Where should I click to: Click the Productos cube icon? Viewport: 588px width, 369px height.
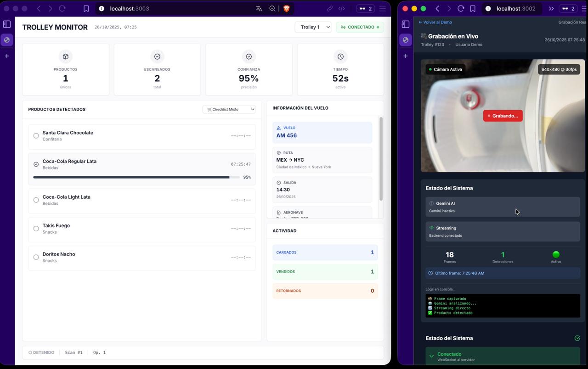[65, 56]
